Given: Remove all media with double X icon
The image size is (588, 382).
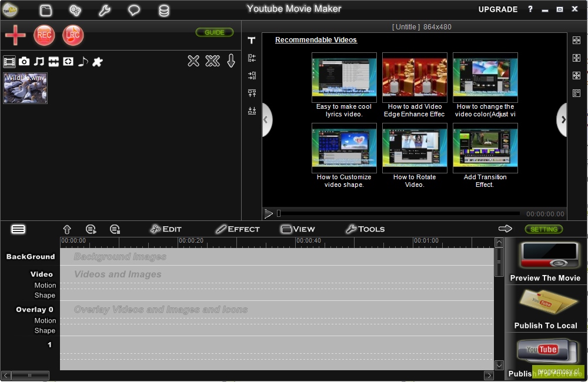Looking at the screenshot, I should tap(213, 61).
